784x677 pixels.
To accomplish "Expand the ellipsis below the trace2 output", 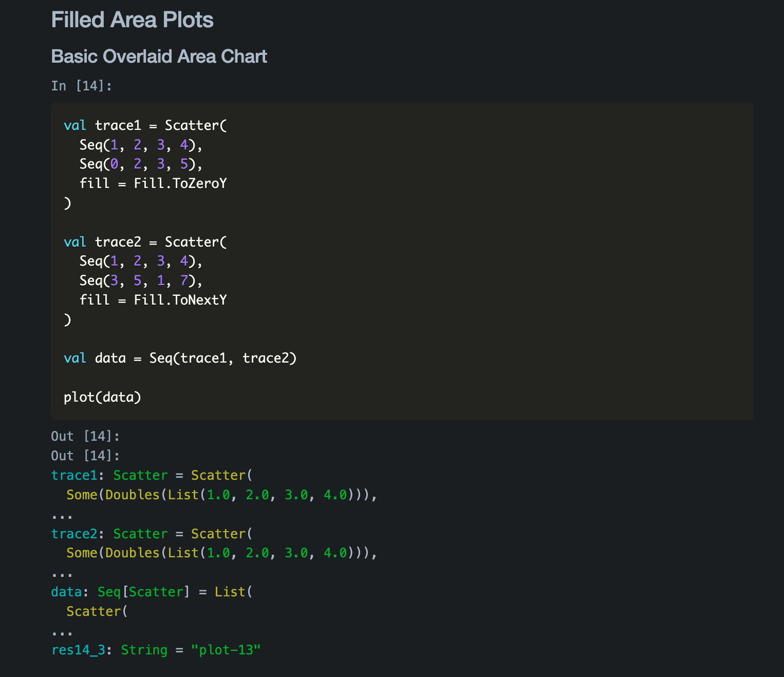I will pyautogui.click(x=62, y=573).
